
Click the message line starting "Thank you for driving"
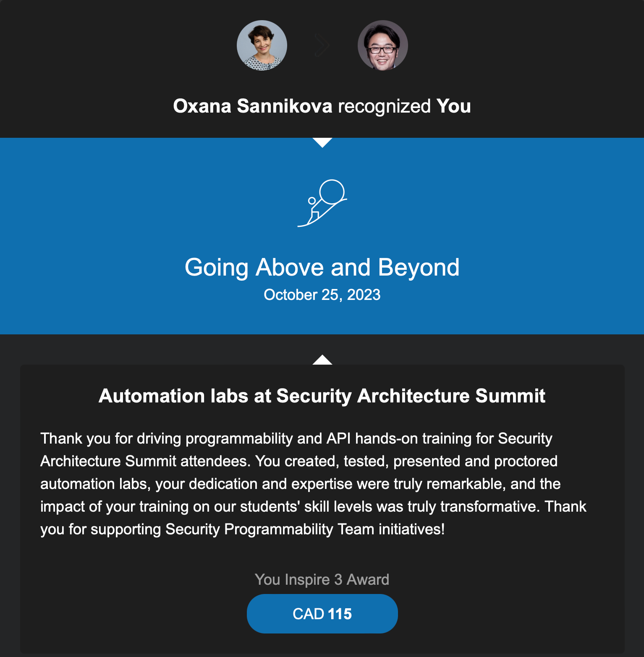[296, 439]
